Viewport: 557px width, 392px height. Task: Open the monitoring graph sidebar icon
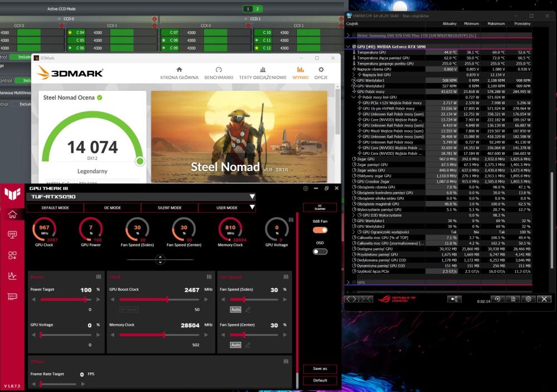[x=12, y=276]
